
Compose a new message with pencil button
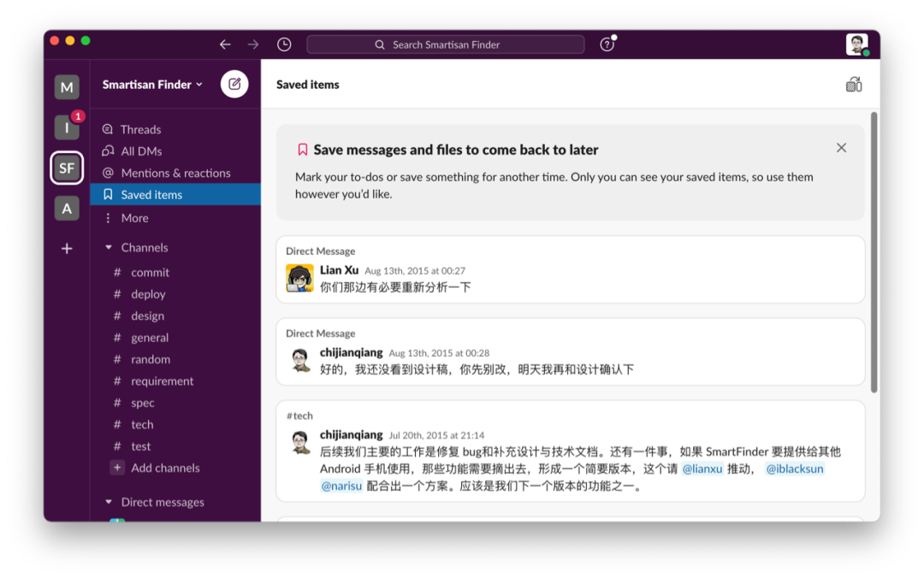pyautogui.click(x=234, y=84)
